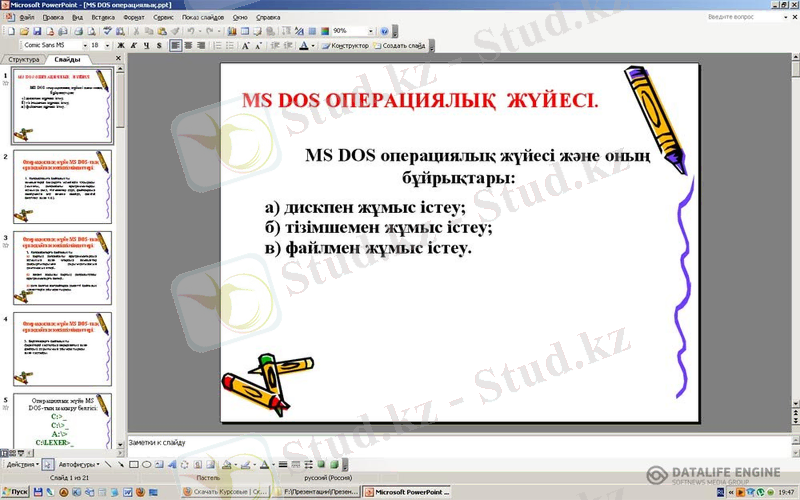Open a file with the folder icon
The width and height of the screenshot is (800, 500).
[x=24, y=31]
